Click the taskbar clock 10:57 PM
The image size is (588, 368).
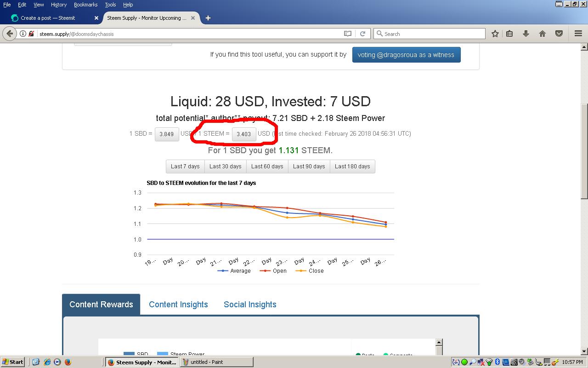coord(572,362)
